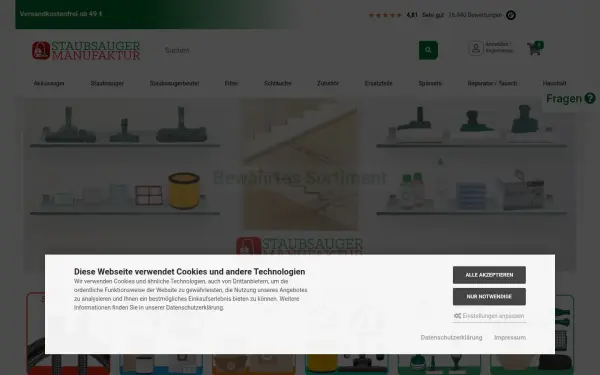Image resolution: width=600 pixels, height=375 pixels.
Task: Click the Fragen question mark icon
Action: coord(590,99)
